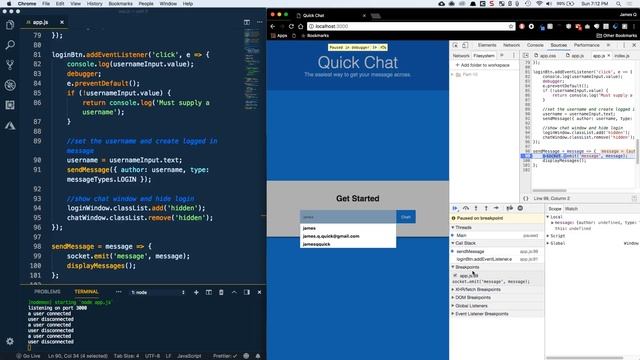Click the username input field
Viewport: 640px width, 360px height.
click(348, 217)
